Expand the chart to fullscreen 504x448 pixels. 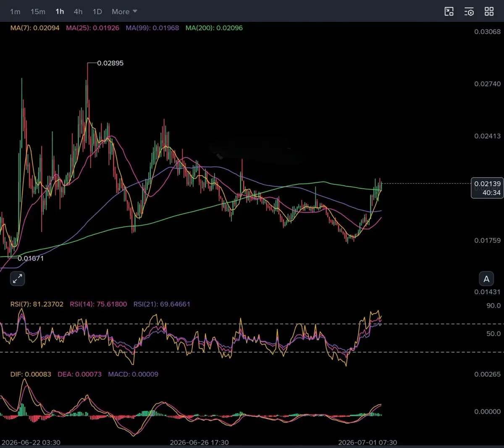[17, 278]
